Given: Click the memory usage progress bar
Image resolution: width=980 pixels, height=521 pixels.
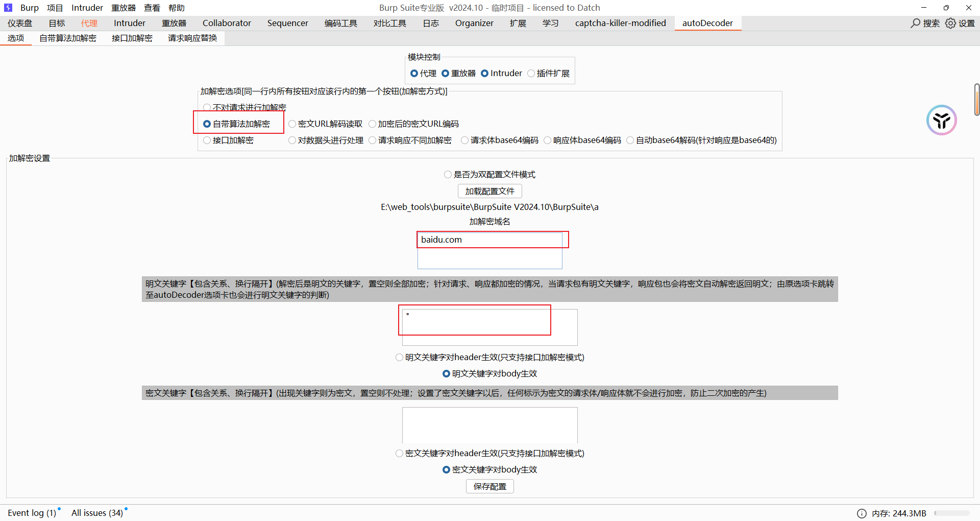Looking at the screenshot, I should pyautogui.click(x=952, y=513).
